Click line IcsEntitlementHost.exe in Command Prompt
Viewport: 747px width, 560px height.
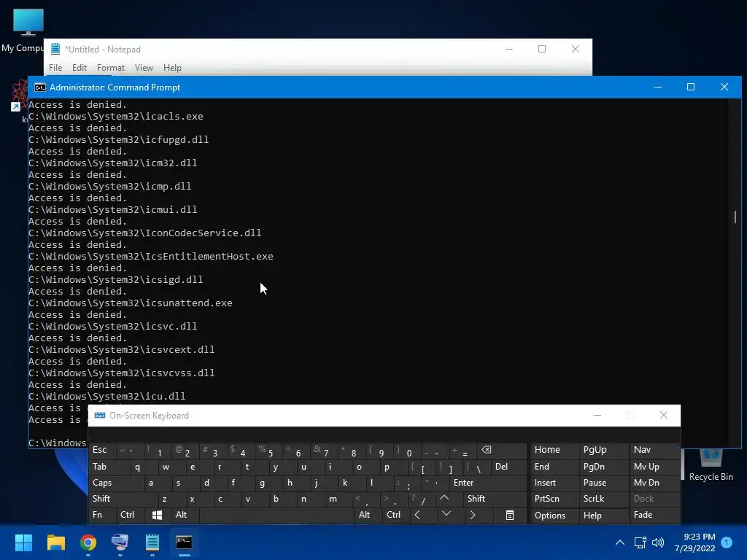click(x=150, y=256)
